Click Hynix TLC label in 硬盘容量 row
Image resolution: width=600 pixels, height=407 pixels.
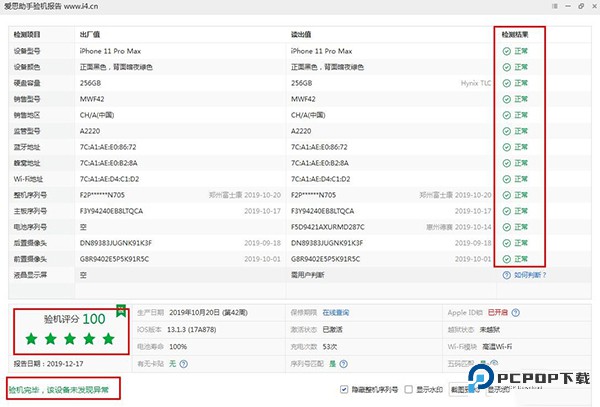(x=476, y=83)
